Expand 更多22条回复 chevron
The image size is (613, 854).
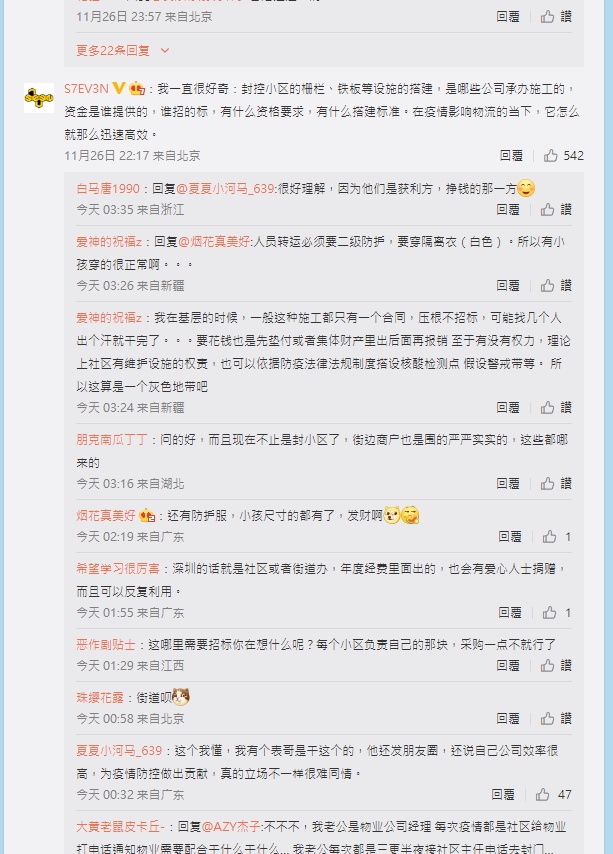tap(165, 51)
